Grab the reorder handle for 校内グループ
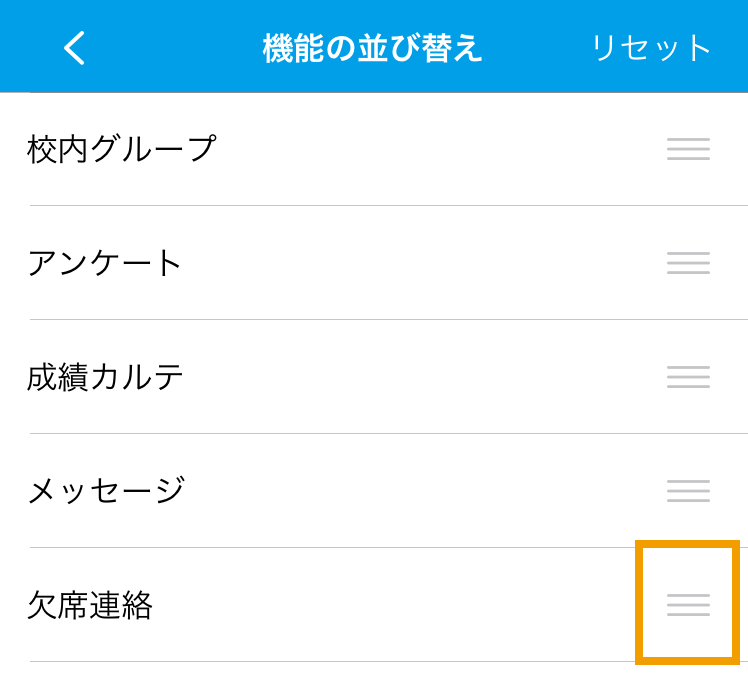This screenshot has width=748, height=698. pyautogui.click(x=688, y=149)
